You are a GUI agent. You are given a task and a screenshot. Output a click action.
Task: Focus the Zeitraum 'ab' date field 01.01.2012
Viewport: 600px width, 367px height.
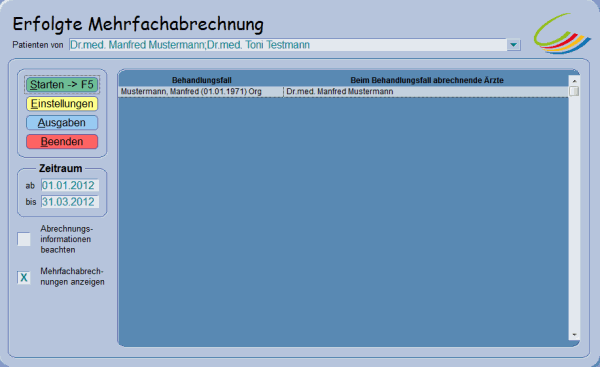coord(70,186)
